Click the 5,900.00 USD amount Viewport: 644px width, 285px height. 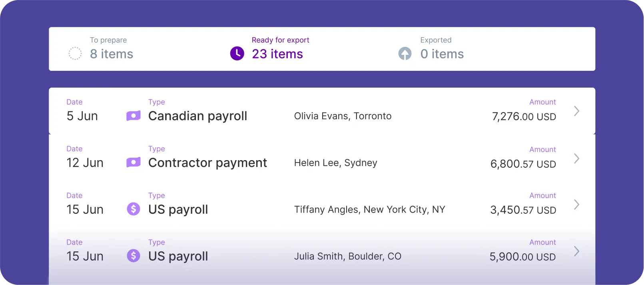(523, 257)
